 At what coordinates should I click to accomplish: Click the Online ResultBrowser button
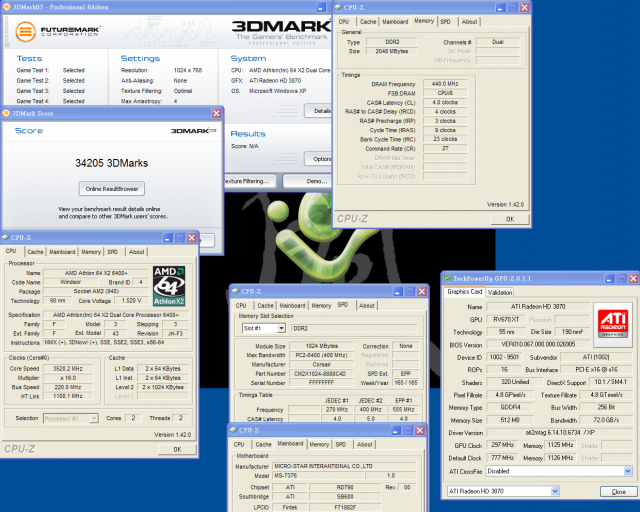pyautogui.click(x=112, y=189)
